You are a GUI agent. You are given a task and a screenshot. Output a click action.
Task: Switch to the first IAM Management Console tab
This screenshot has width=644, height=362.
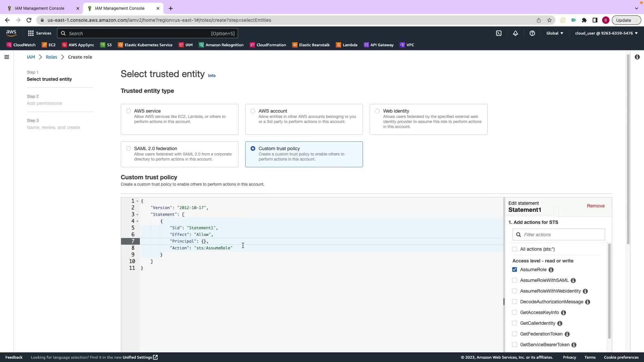[40, 8]
